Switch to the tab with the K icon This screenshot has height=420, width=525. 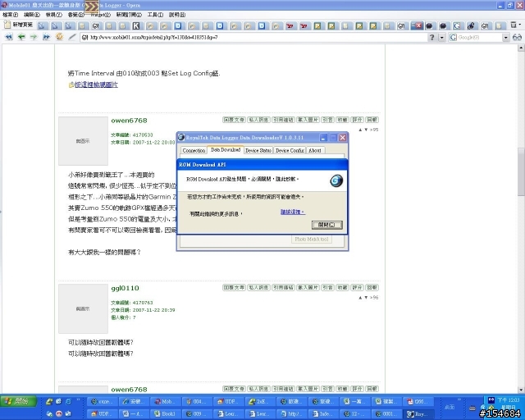pyautogui.click(x=136, y=25)
